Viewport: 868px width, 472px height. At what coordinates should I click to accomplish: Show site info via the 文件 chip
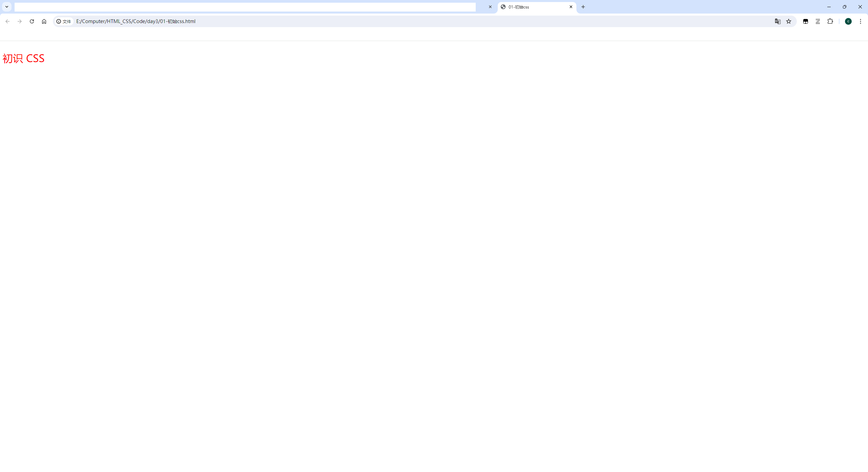64,21
